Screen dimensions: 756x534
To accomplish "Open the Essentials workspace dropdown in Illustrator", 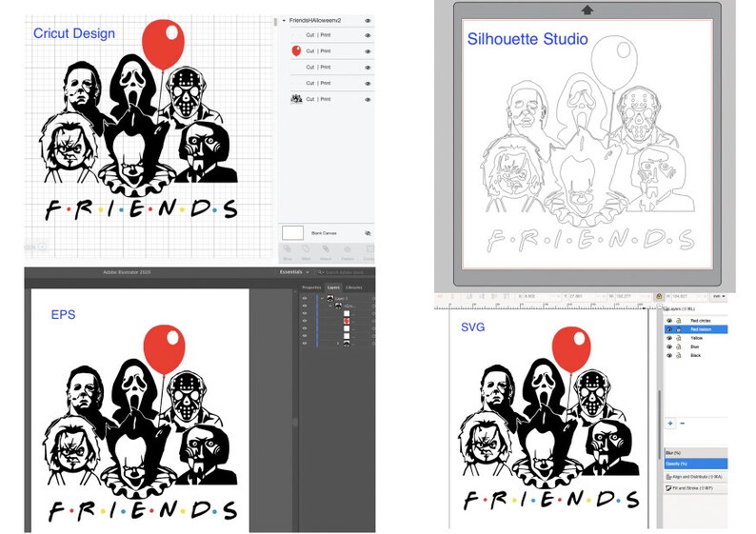I will tap(294, 272).
